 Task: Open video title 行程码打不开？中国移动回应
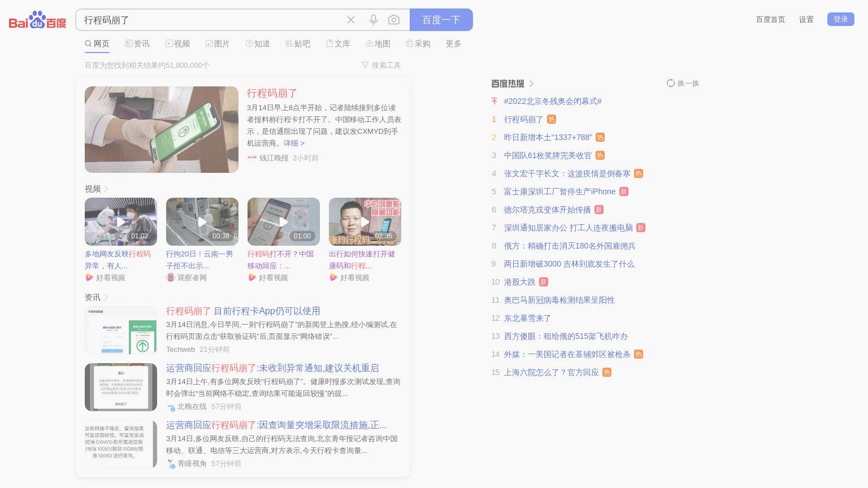[x=280, y=260]
